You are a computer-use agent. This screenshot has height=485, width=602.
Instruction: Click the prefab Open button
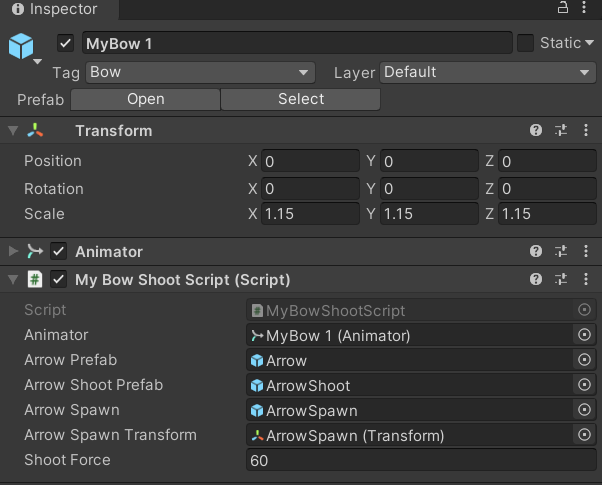point(145,99)
